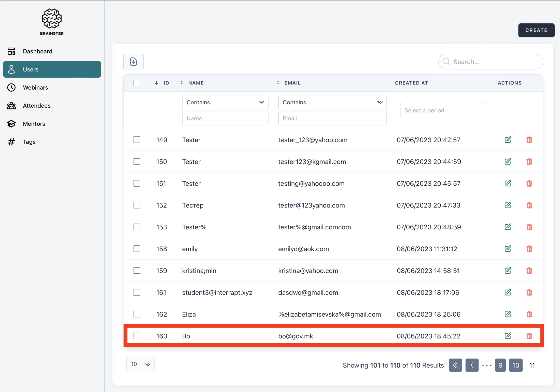Image resolution: width=560 pixels, height=392 pixels.
Task: Click edit icon for emily row
Action: (508, 249)
